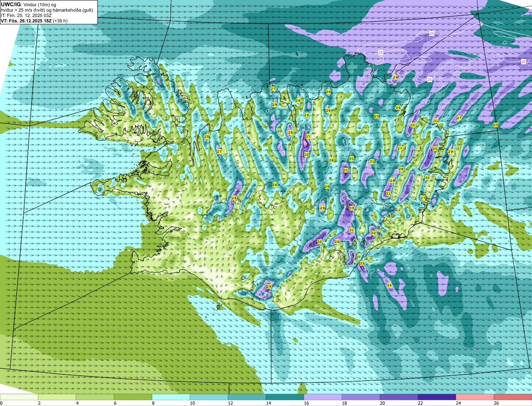Screen dimensions: 532x406
Task: Select the 8–10 m/s light cyan legend swatch
Action: 171,397
